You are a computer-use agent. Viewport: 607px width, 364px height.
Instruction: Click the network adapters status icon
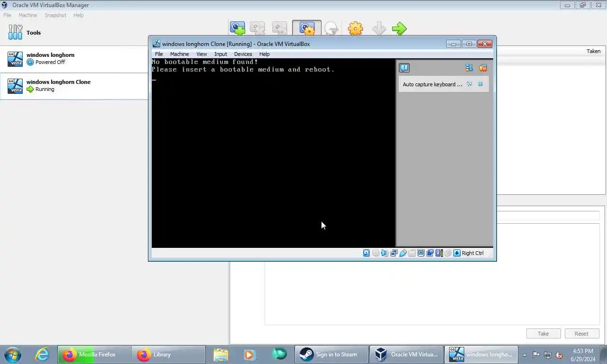coord(394,253)
